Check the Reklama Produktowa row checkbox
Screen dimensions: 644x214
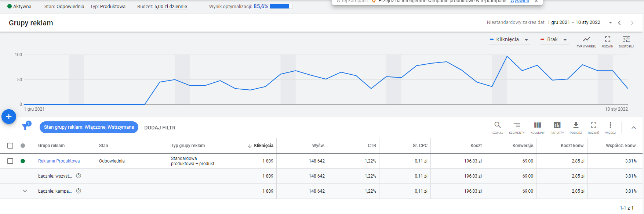click(10, 161)
